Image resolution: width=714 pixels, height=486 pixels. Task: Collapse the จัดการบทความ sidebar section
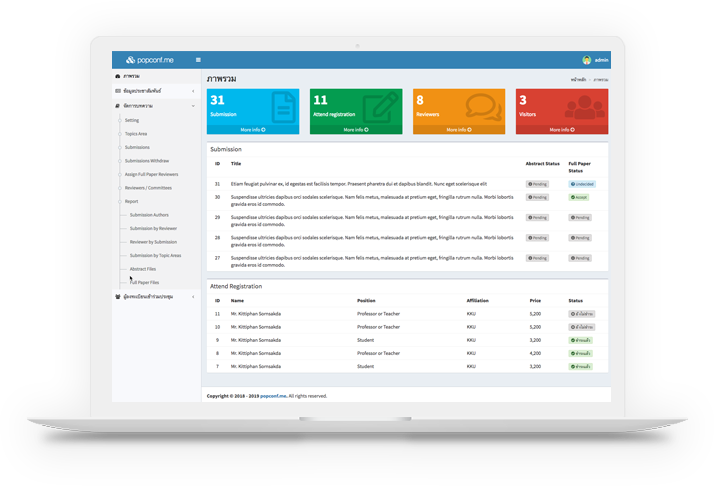coord(192,105)
